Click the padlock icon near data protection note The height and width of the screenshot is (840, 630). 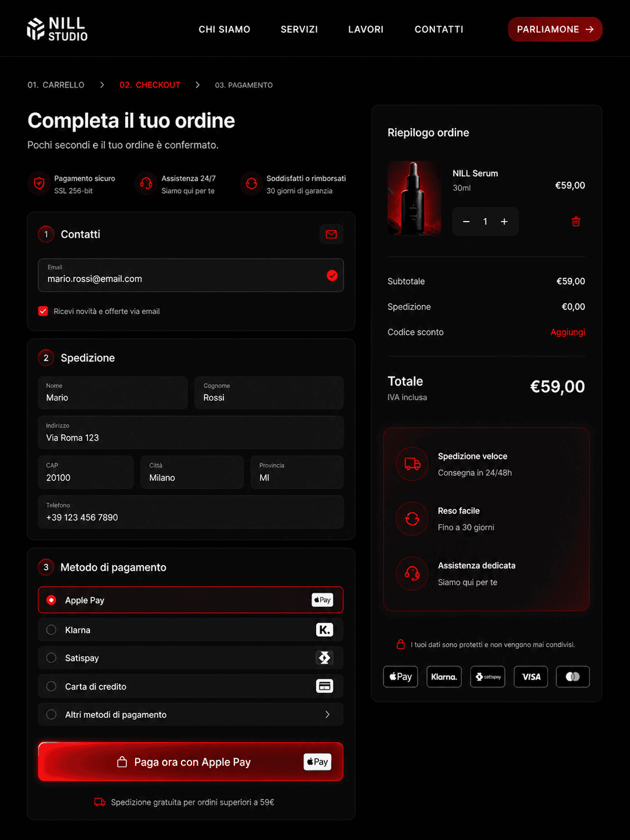pos(400,644)
